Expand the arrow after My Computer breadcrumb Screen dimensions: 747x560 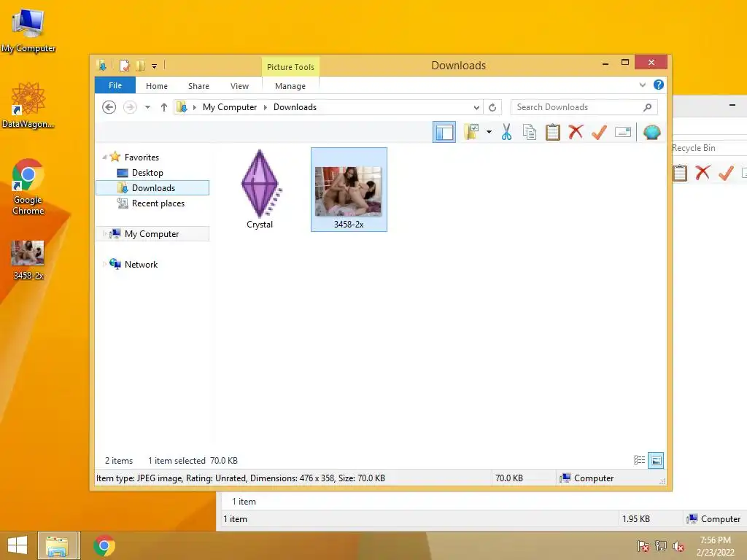click(266, 107)
